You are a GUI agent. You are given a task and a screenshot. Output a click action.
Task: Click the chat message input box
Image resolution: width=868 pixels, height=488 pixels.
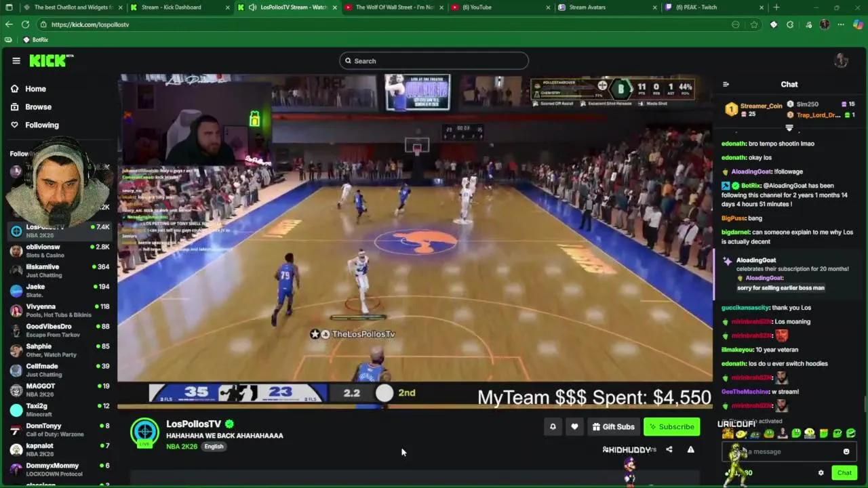point(790,451)
